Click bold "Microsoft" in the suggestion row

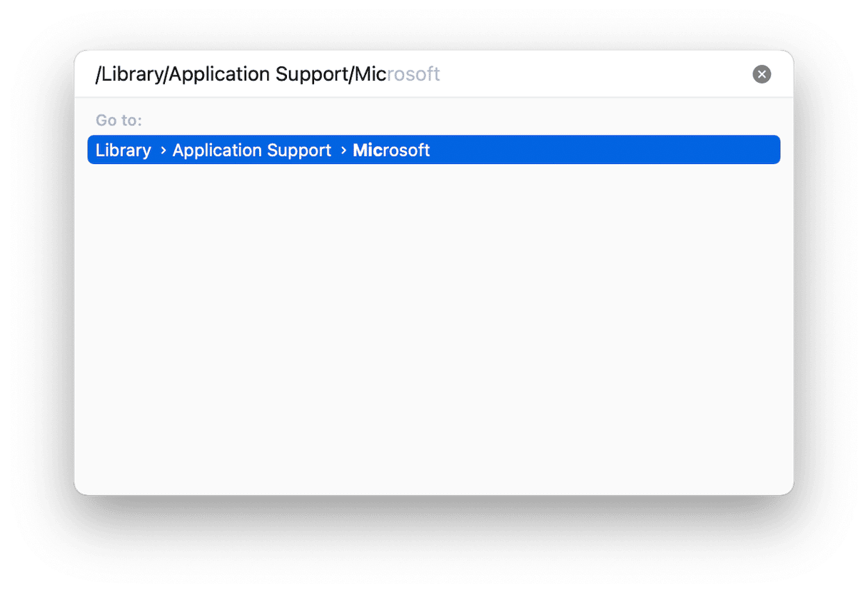(391, 151)
